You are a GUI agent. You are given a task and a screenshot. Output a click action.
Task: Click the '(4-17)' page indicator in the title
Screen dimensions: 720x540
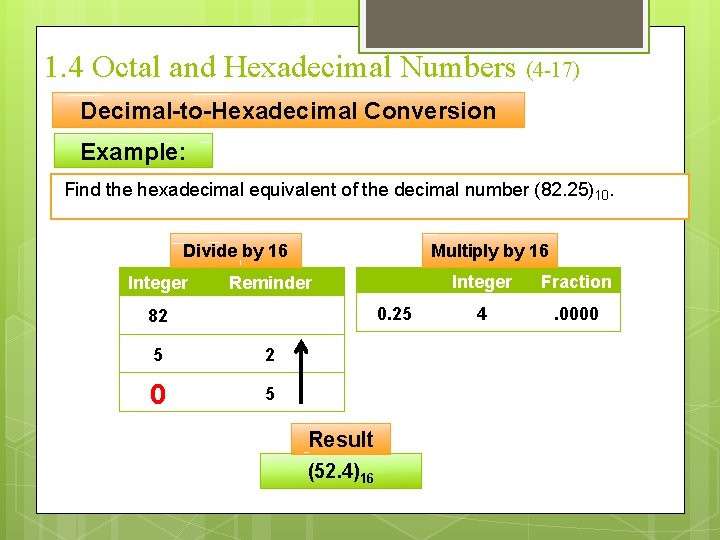pyautogui.click(x=553, y=70)
